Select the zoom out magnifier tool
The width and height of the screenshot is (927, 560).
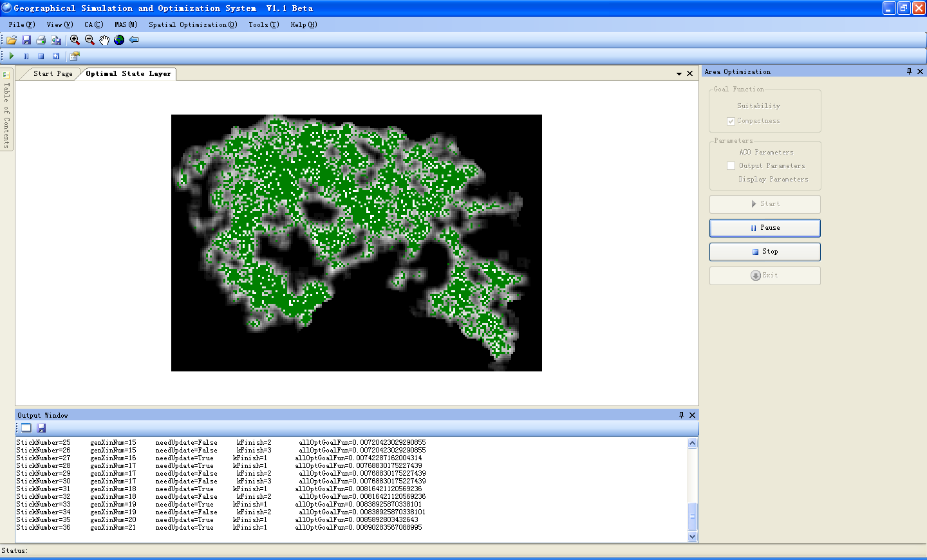[x=89, y=40]
